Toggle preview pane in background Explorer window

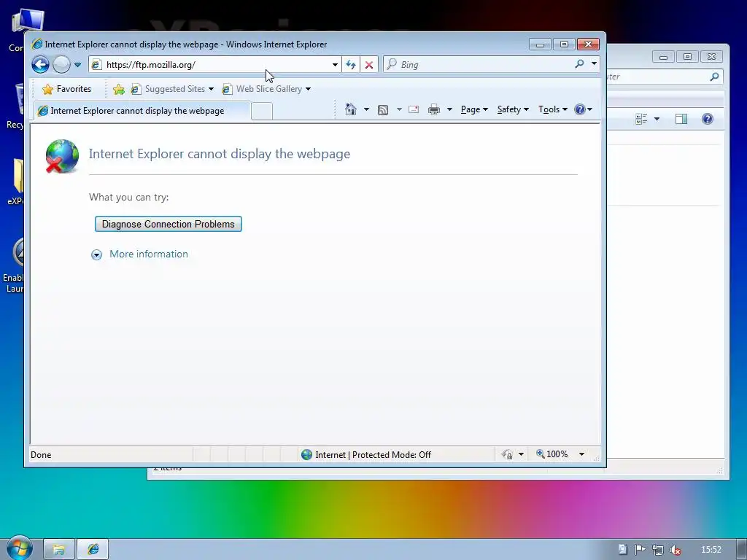pos(681,119)
